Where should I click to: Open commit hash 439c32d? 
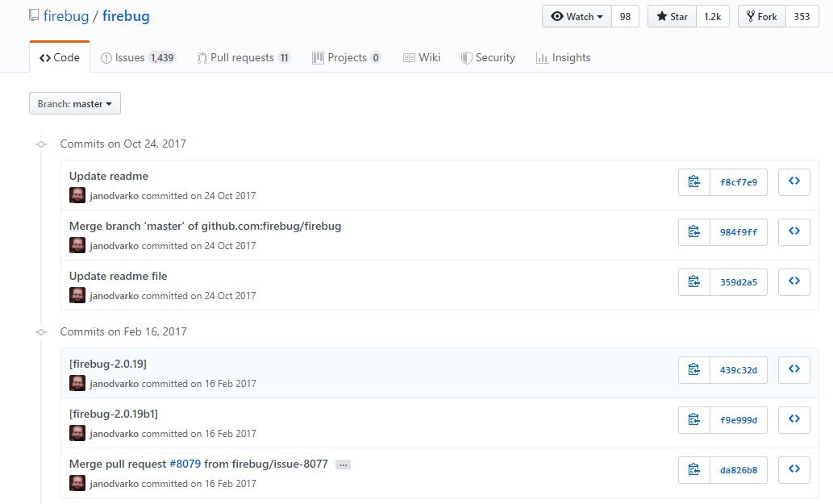739,370
